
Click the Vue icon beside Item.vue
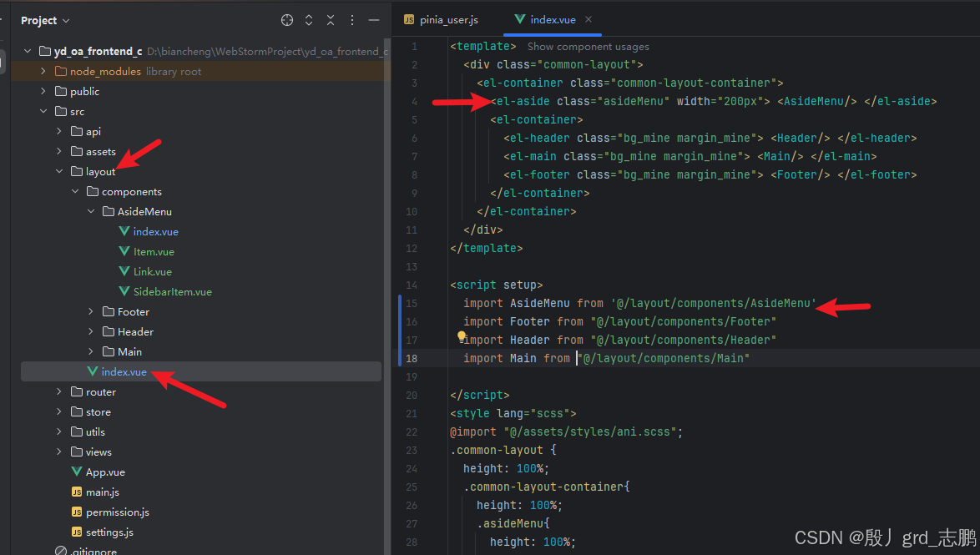(x=124, y=251)
